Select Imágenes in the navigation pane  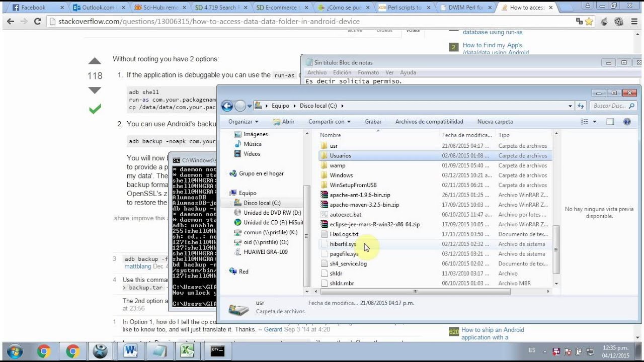click(x=250, y=134)
